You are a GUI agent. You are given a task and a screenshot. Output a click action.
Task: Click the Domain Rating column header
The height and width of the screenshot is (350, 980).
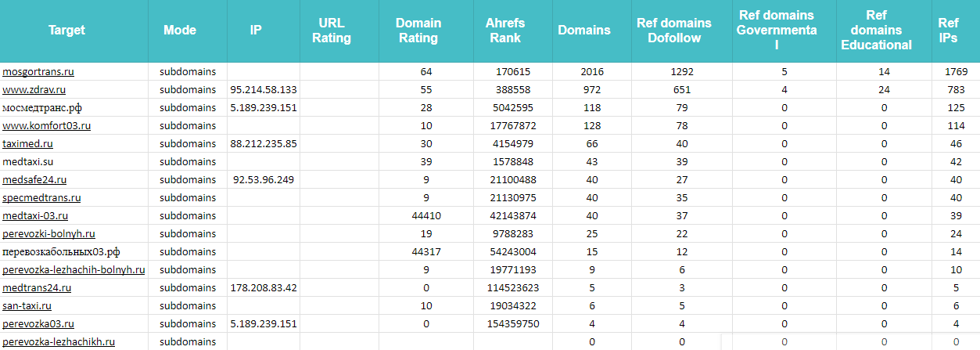[418, 31]
